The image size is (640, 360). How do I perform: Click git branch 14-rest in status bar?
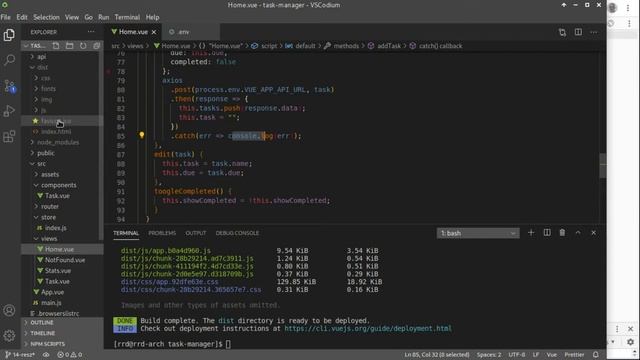tap(20, 355)
